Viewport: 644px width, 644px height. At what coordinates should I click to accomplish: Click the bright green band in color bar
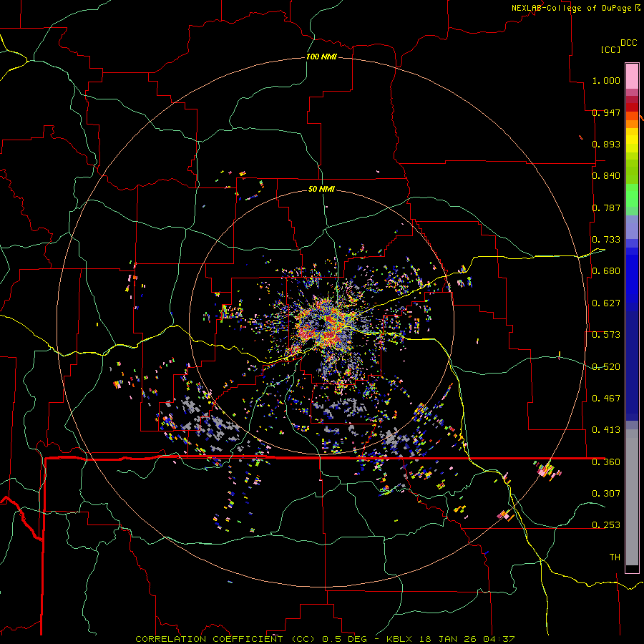tap(632, 195)
